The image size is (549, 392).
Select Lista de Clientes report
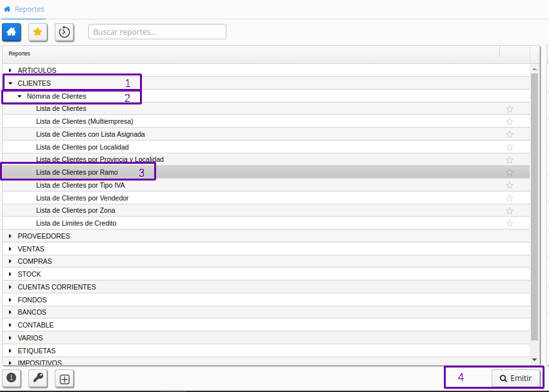click(61, 108)
